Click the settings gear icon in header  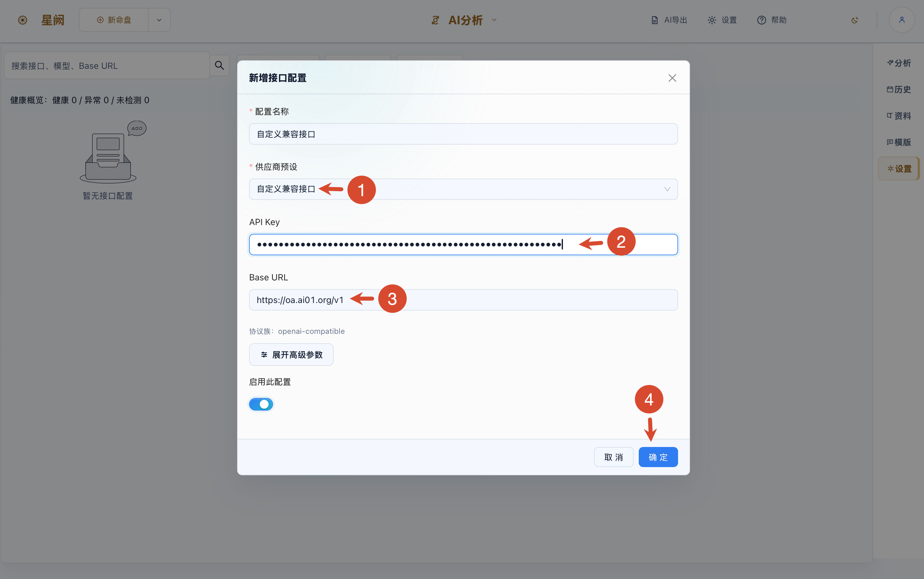point(712,20)
